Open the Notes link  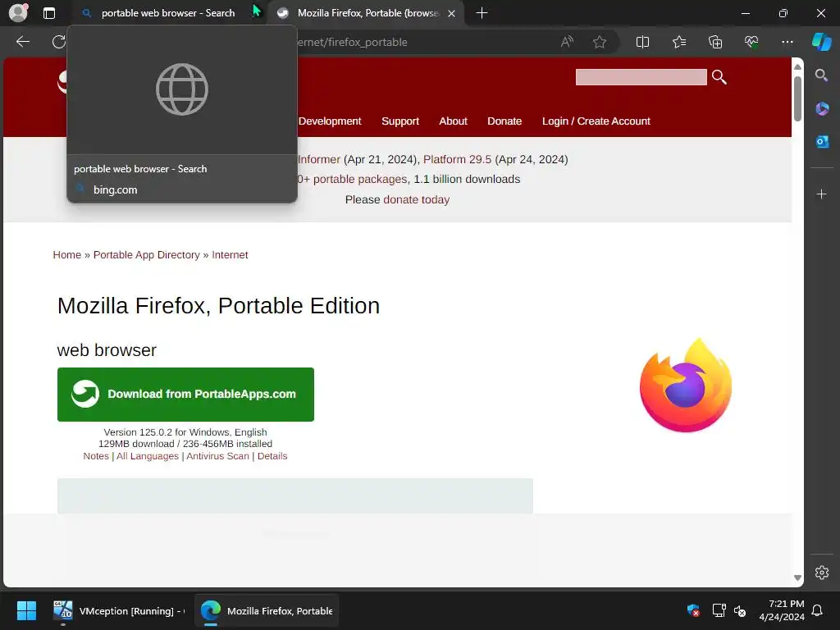pyautogui.click(x=96, y=456)
